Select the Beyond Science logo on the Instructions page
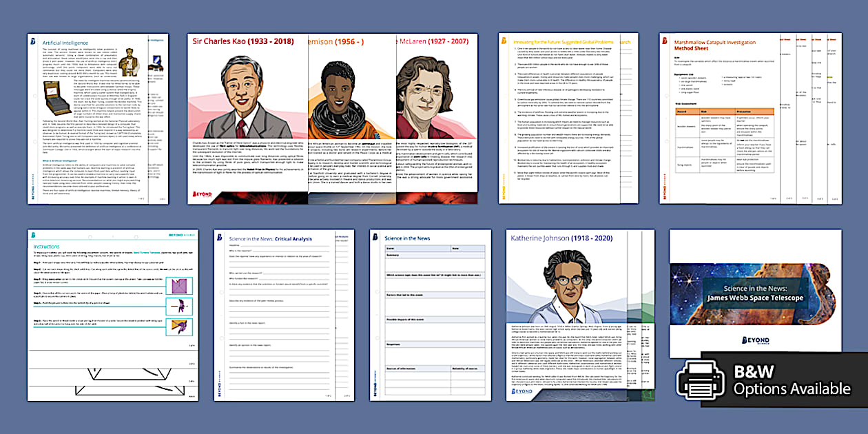868x434 pixels. pos(180,235)
